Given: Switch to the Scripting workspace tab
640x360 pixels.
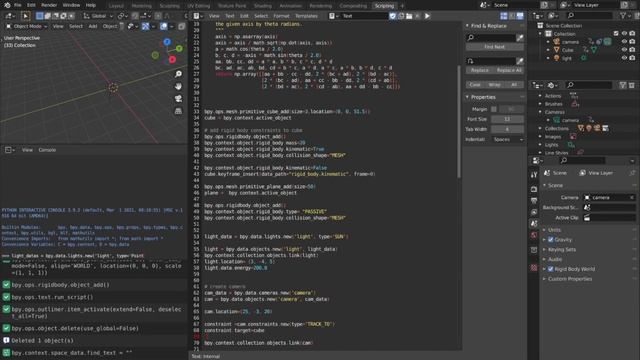Looking at the screenshot, I should point(384,6).
